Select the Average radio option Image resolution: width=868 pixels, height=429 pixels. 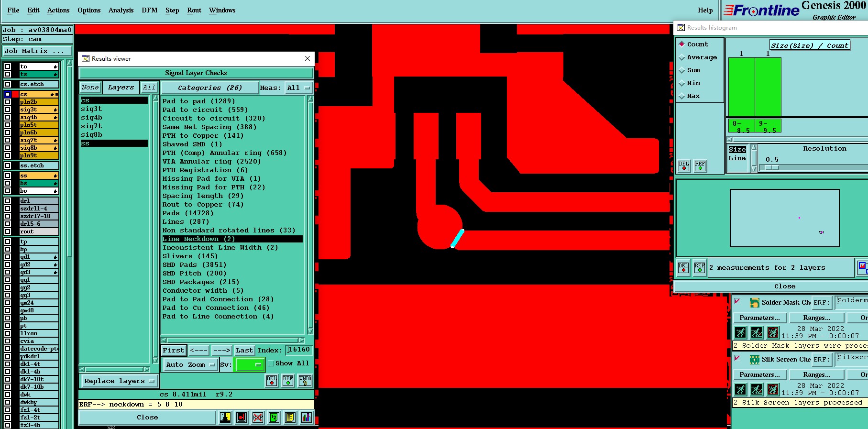click(682, 57)
